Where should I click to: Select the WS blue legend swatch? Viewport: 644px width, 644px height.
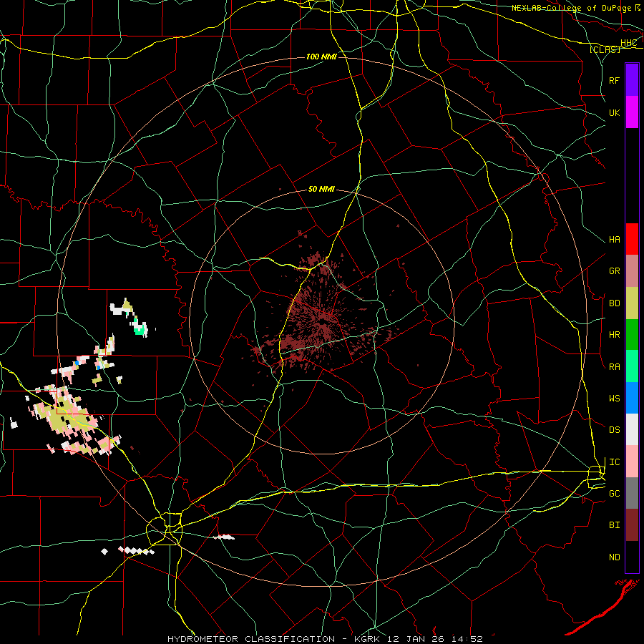632,398
